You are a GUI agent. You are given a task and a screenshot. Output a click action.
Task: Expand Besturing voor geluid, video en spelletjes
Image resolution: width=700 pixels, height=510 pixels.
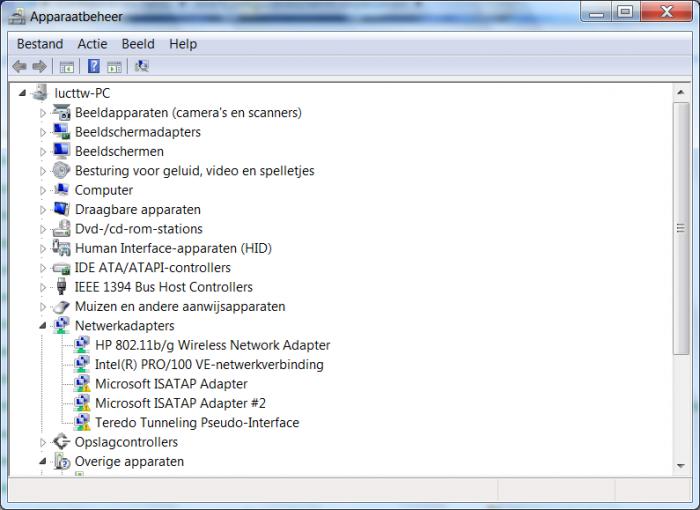click(x=43, y=171)
